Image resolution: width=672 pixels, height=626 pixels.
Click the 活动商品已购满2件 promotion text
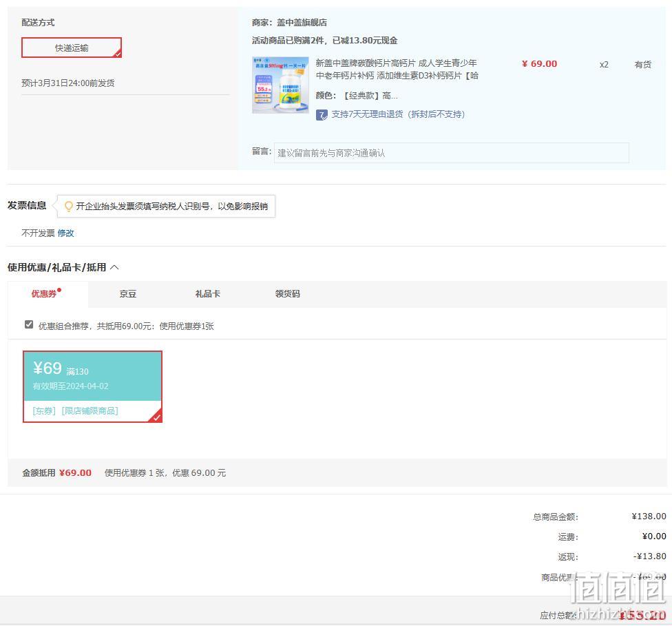(x=324, y=41)
